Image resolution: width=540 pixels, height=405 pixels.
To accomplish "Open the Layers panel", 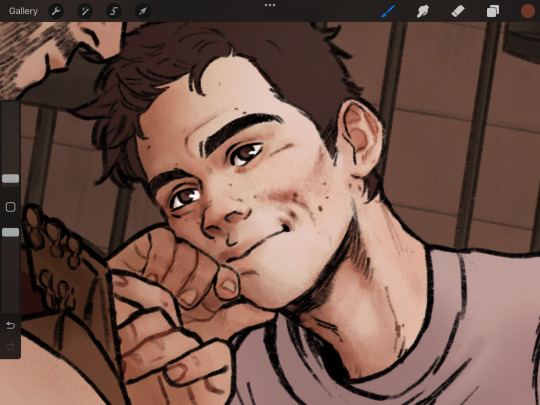I will point(493,11).
